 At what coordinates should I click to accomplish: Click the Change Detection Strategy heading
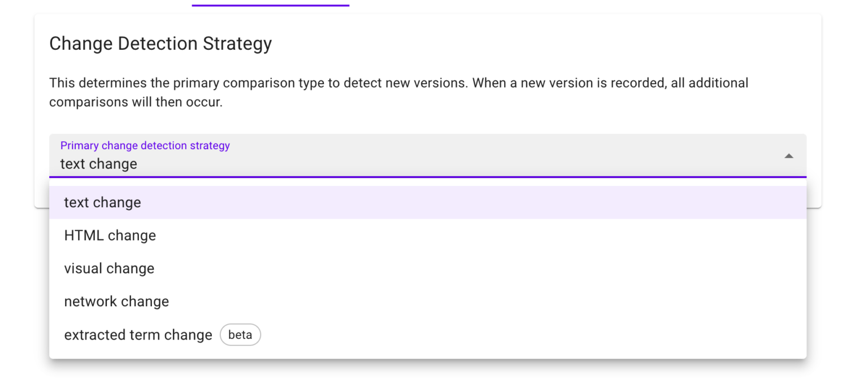(160, 43)
